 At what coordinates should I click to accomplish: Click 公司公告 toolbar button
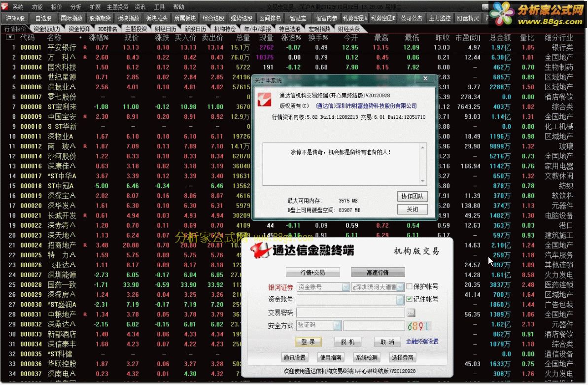point(412,18)
